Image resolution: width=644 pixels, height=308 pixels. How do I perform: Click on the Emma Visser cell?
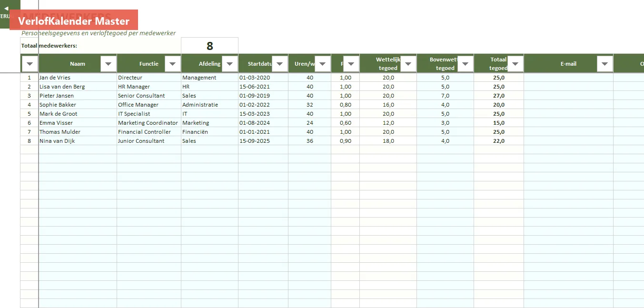click(78, 123)
